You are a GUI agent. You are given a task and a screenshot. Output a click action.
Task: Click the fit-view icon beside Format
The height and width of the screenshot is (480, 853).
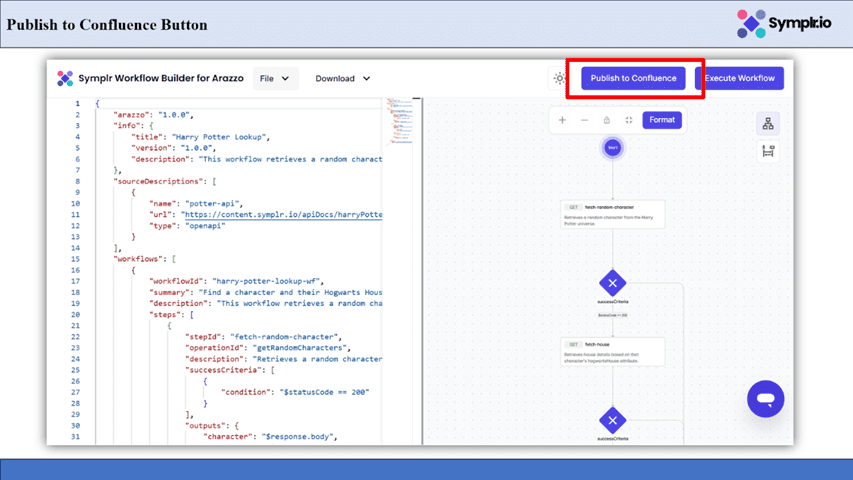click(628, 120)
